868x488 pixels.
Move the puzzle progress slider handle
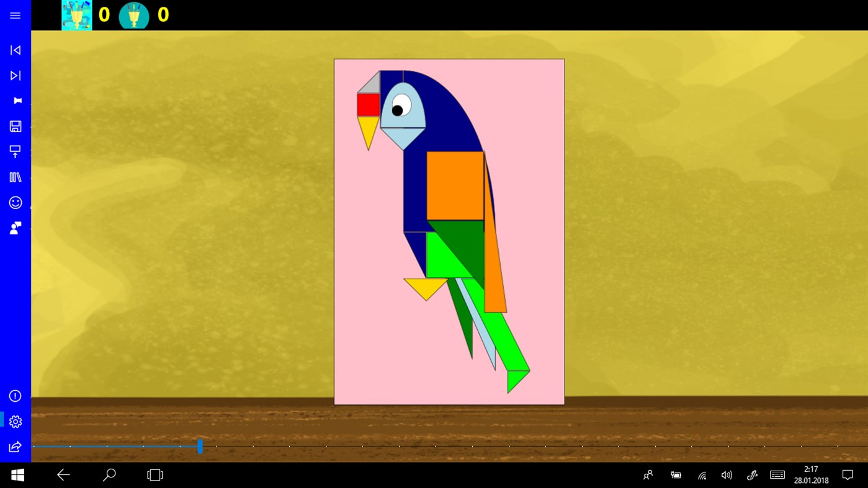(x=200, y=446)
